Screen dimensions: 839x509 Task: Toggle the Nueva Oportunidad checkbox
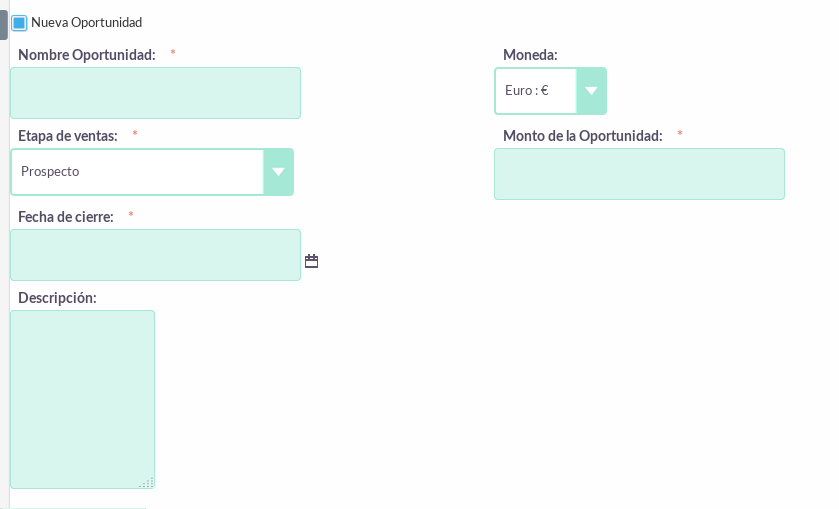pos(19,23)
